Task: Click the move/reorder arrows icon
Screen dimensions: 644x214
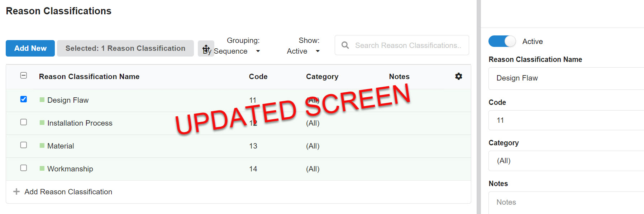Action: [206, 48]
